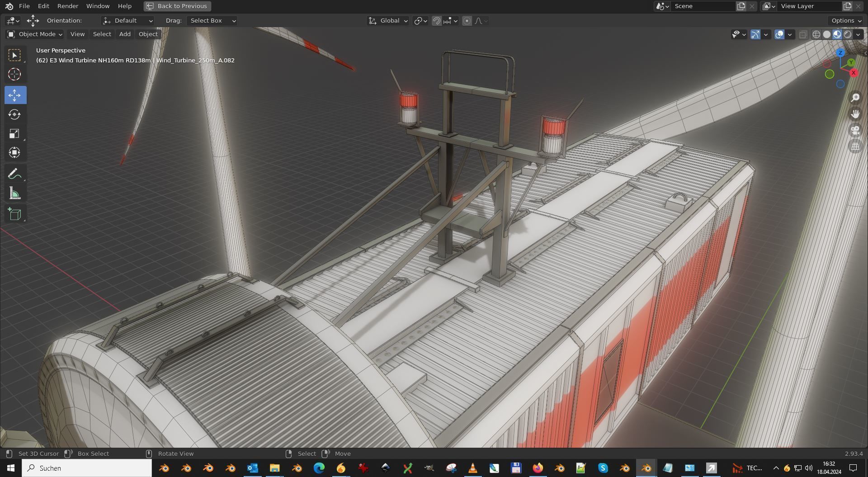
Task: Switch to Wireframe viewport shading
Action: click(x=816, y=34)
